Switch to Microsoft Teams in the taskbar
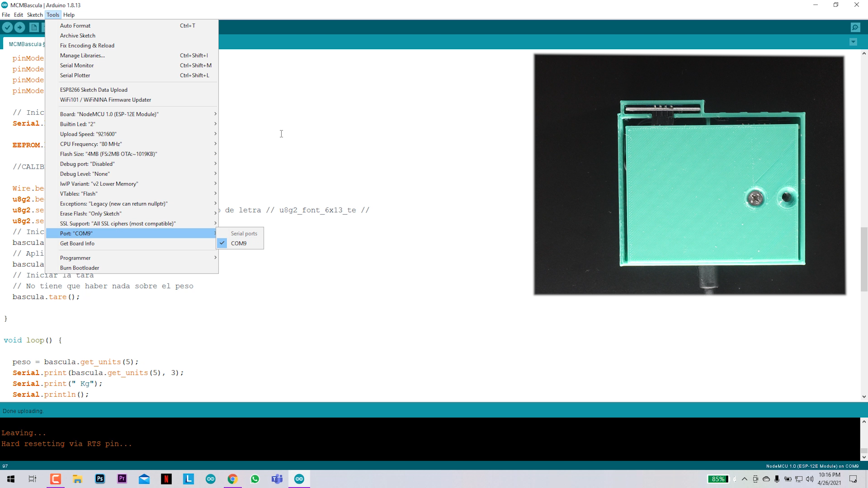 pyautogui.click(x=277, y=479)
